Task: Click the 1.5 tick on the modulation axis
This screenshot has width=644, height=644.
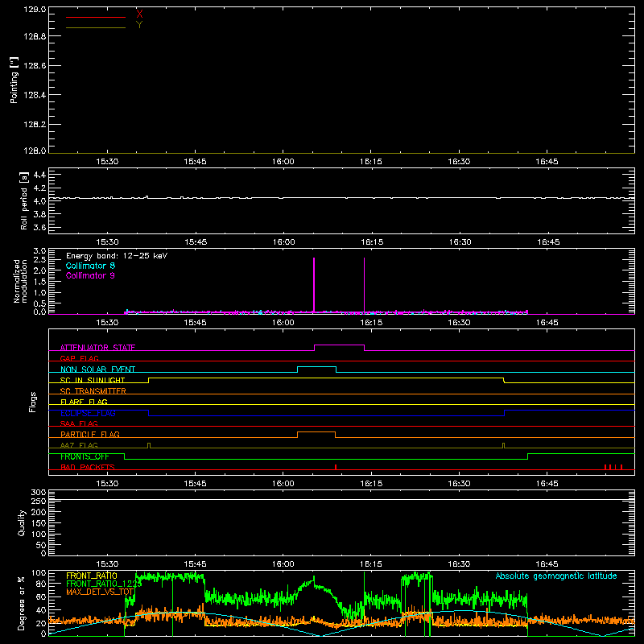Action: (x=39, y=282)
